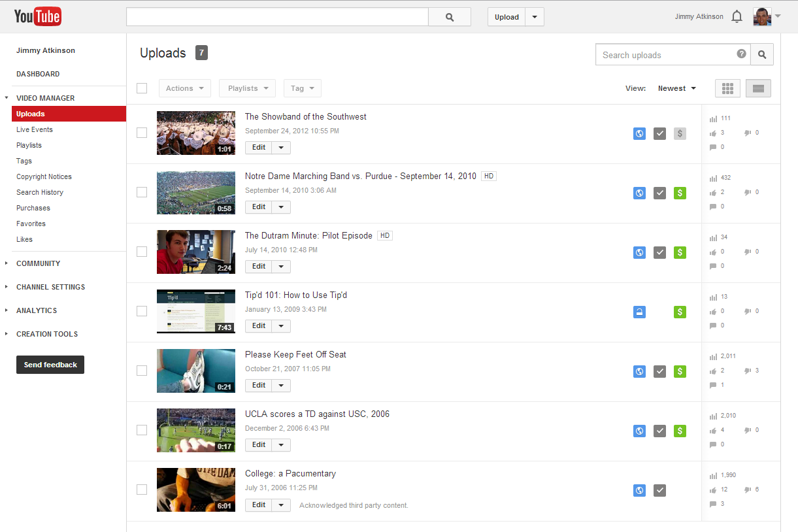798x532 pixels.
Task: Click the search uploads magnifier button
Action: (762, 55)
